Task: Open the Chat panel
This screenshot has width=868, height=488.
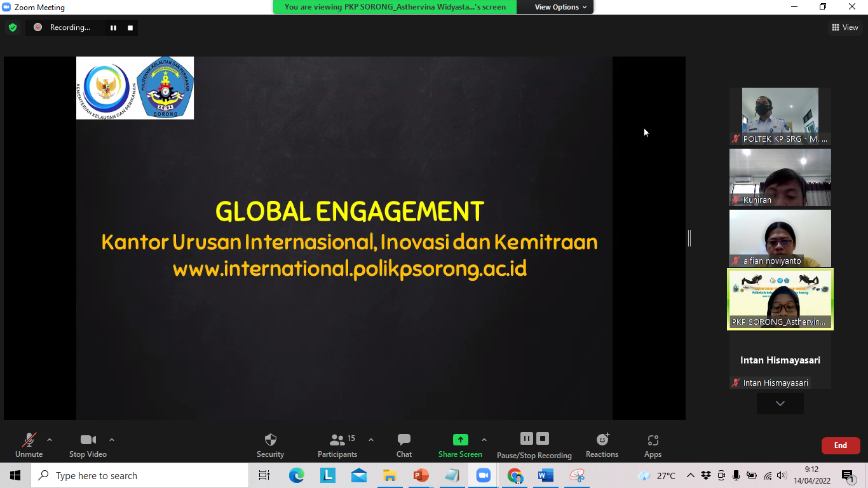Action: [x=404, y=440]
